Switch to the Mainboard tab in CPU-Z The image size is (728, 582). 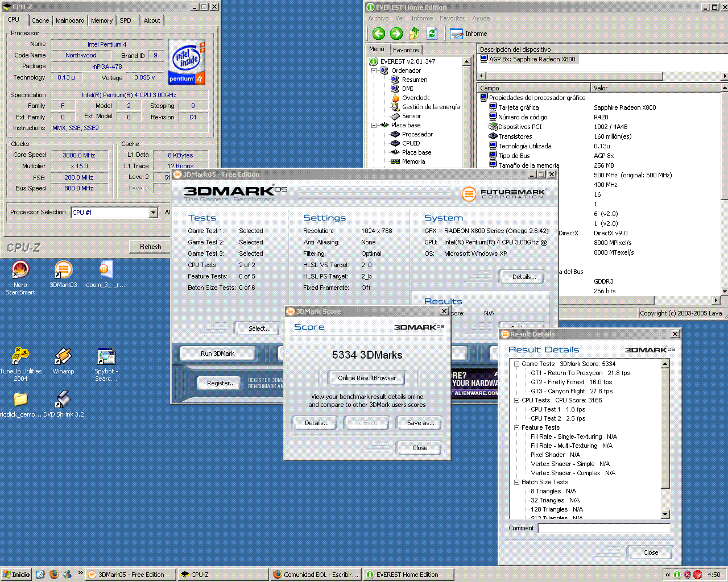click(70, 20)
